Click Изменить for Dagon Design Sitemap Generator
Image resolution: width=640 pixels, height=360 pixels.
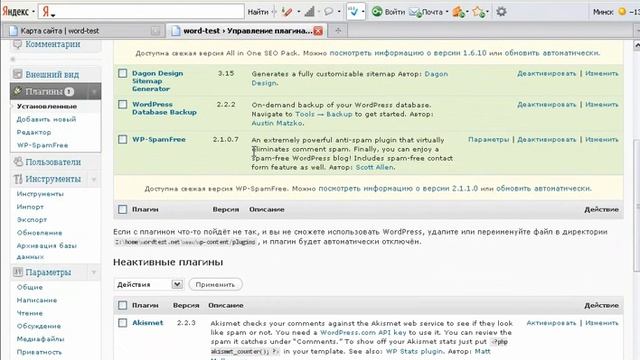(x=602, y=73)
